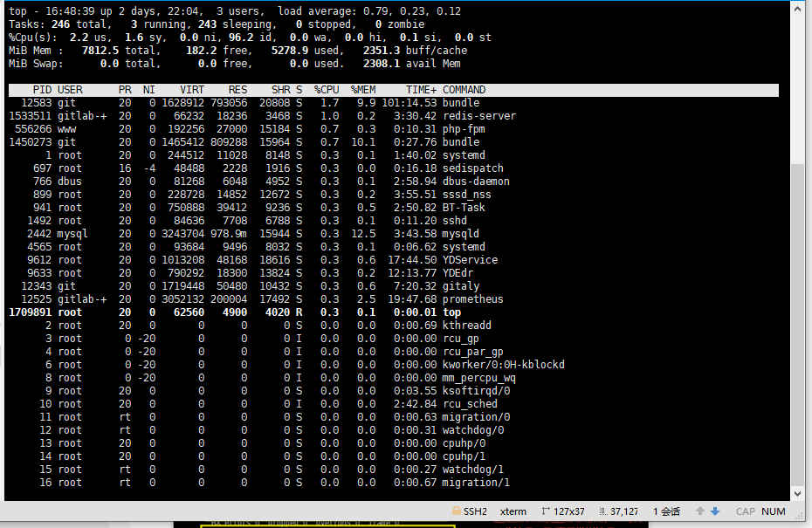Click the COMMAND column header
The height and width of the screenshot is (528, 812).
pyautogui.click(x=464, y=90)
